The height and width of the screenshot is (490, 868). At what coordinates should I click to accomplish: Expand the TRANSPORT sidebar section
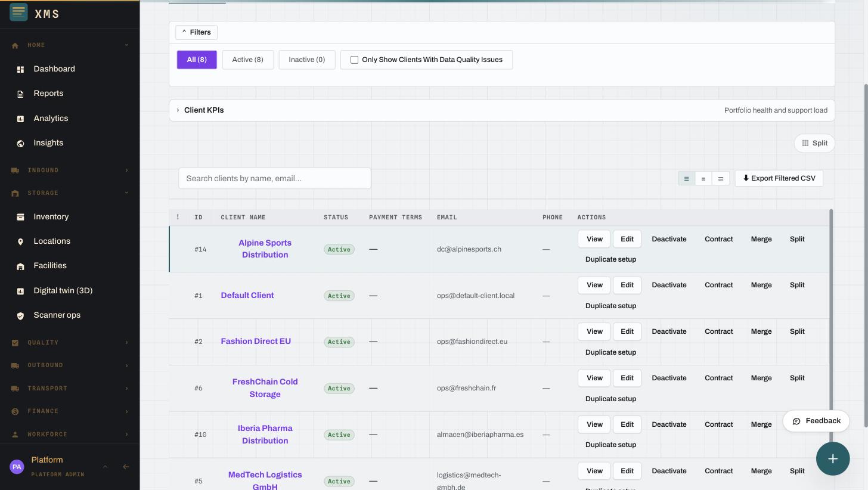(126, 389)
